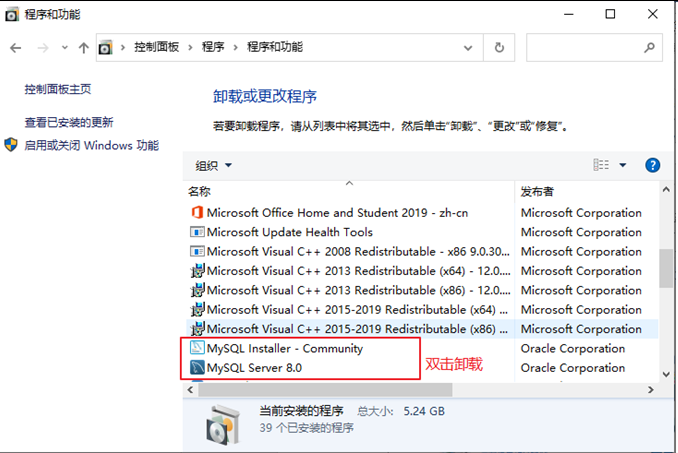The height and width of the screenshot is (453, 678).
Task: Open 查看已安装的更新 link
Action: click(x=69, y=123)
